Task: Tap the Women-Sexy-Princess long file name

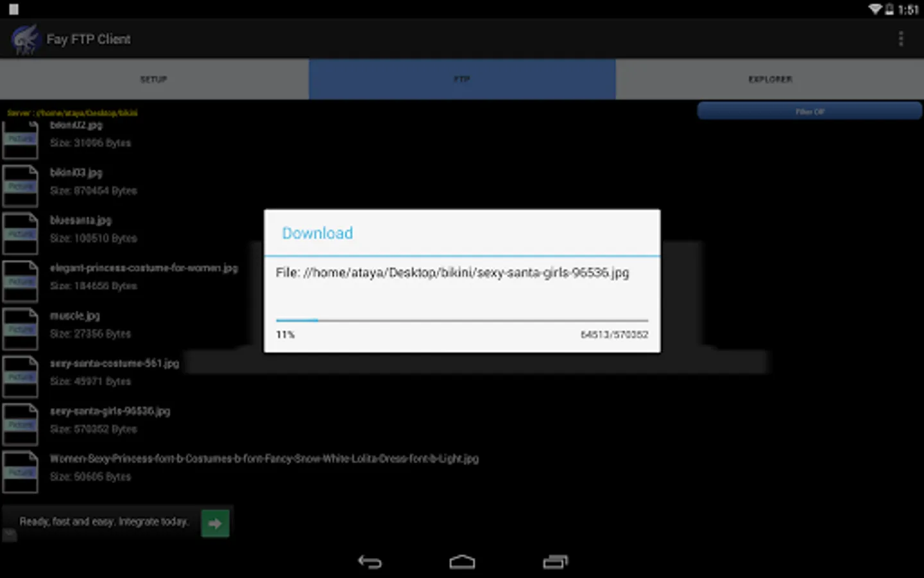Action: tap(264, 459)
